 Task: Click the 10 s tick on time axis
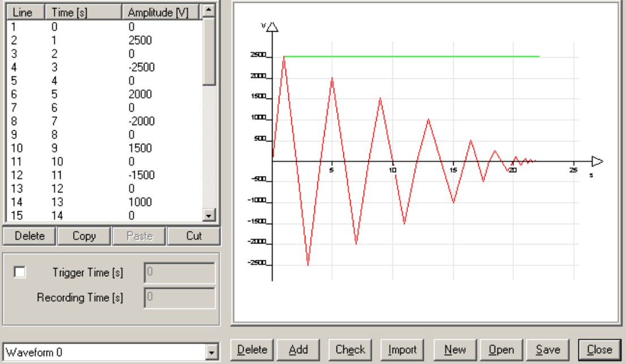(393, 170)
